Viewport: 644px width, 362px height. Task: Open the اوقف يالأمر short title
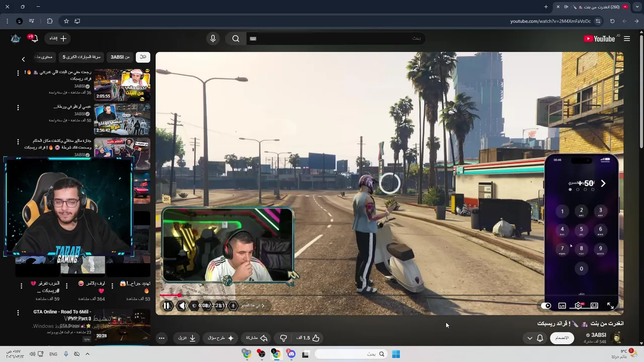point(91,287)
